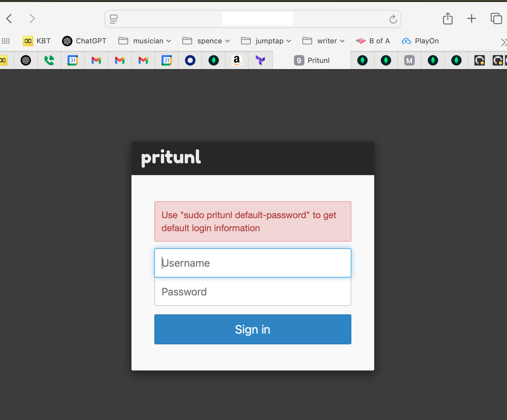
Task: Click the apps grid icon in favorites bar
Action: point(6,41)
